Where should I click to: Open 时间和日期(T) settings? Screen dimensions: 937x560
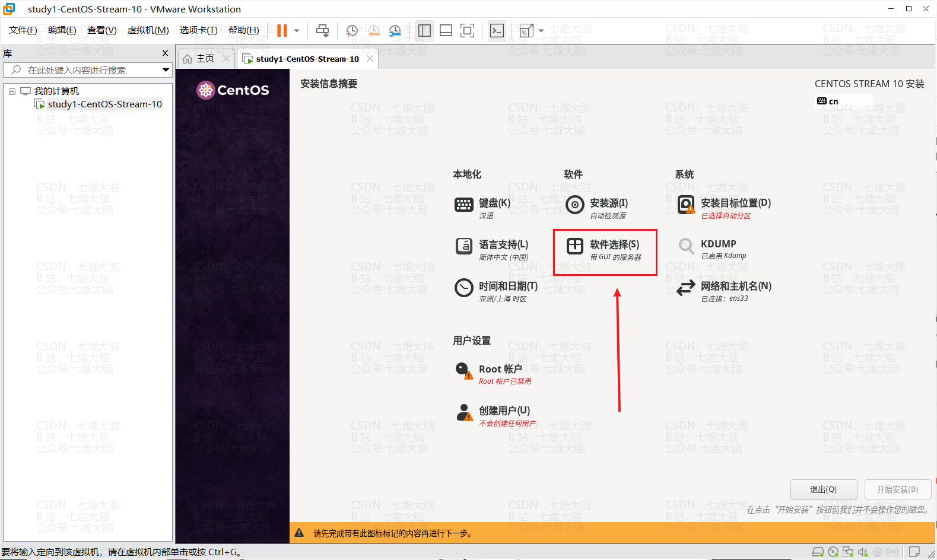[x=496, y=291]
